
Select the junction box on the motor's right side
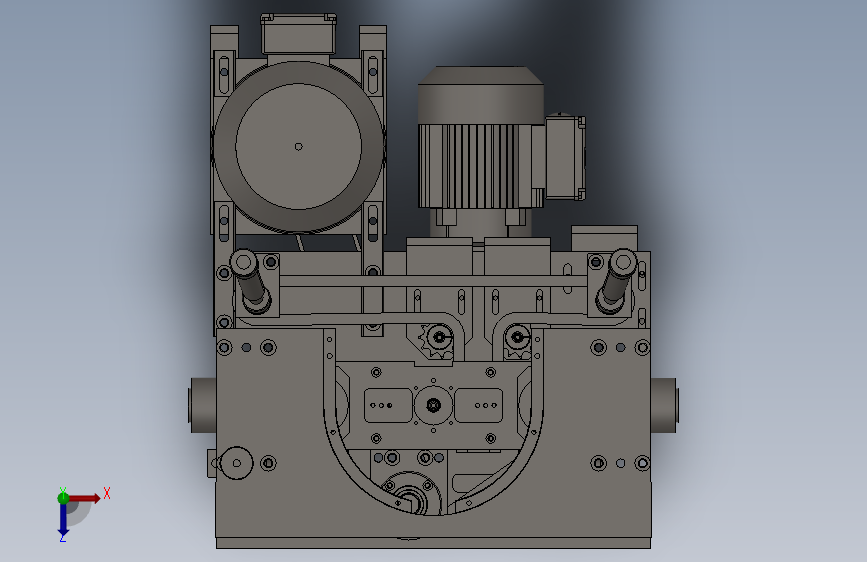tap(565, 158)
